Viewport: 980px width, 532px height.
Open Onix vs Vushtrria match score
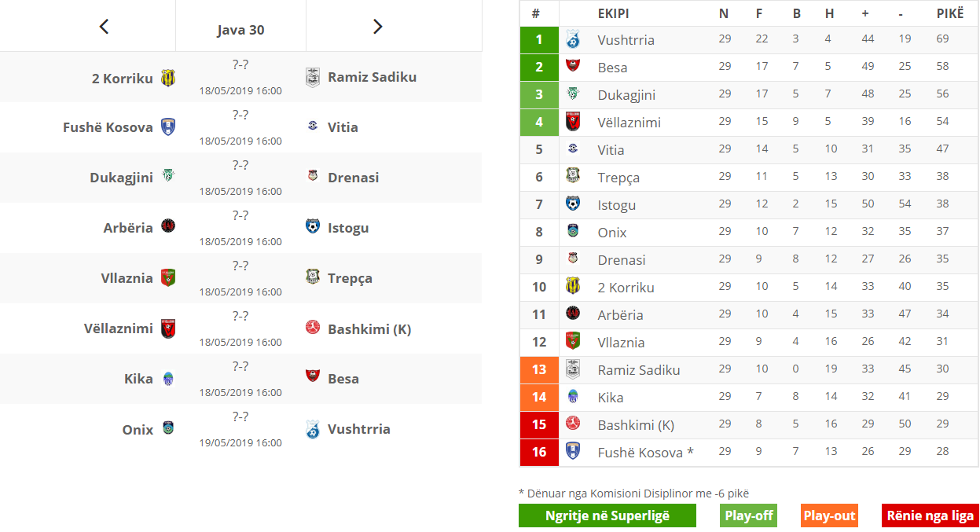(x=240, y=416)
